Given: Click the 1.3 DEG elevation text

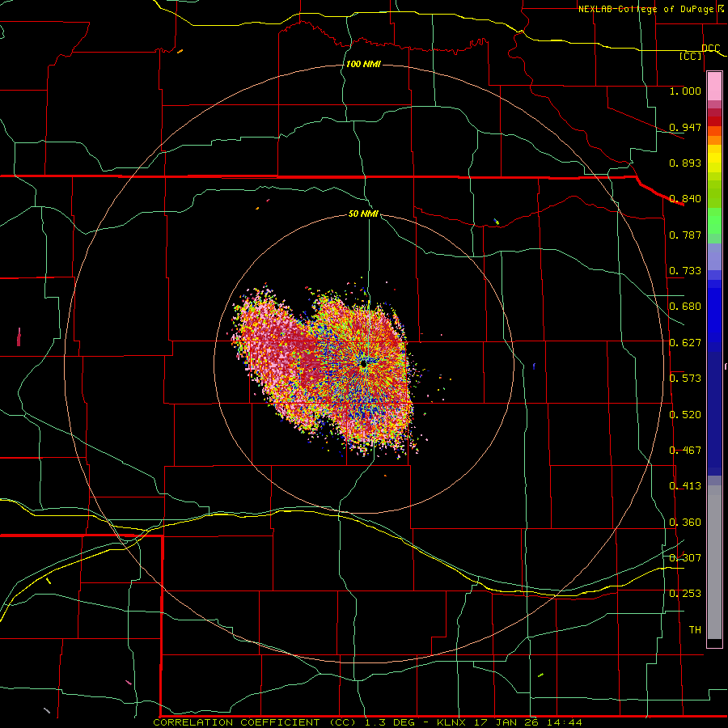Looking at the screenshot, I should click(x=390, y=722).
